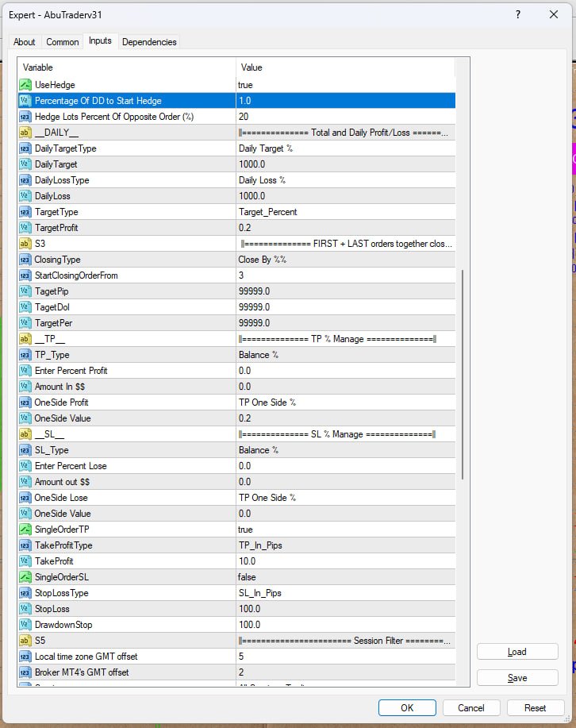Image resolution: width=576 pixels, height=728 pixels.
Task: Click the DailyLossType row icon
Action: pos(25,180)
